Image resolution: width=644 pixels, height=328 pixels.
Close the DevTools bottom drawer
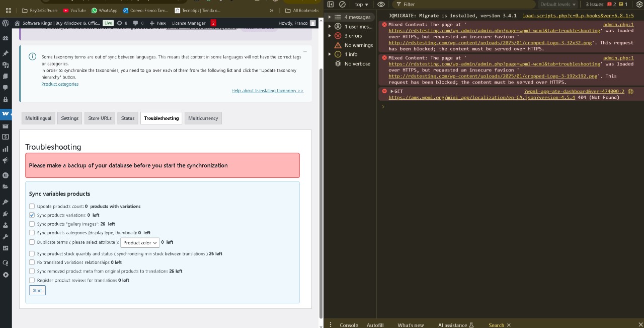coord(640,325)
